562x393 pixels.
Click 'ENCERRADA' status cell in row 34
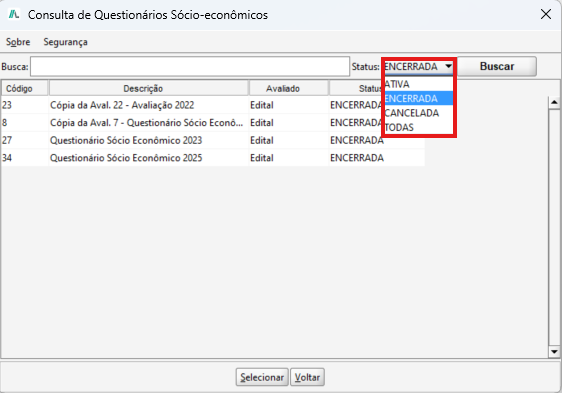(x=377, y=158)
